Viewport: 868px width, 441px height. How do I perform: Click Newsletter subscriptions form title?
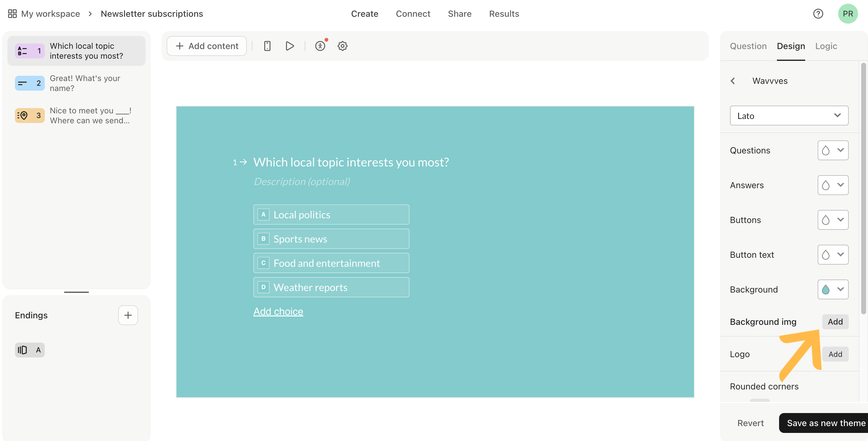tap(152, 14)
